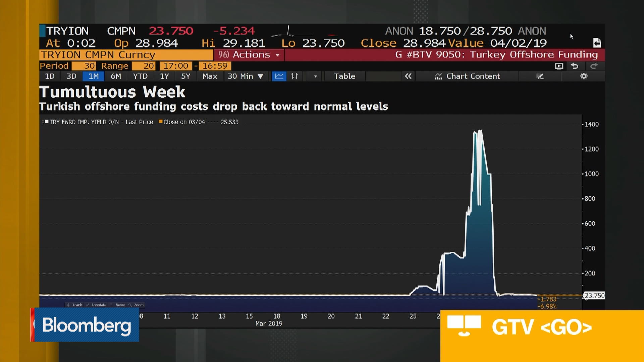Screen dimensions: 644x362
Task: Click the redo arrow icon
Action: [594, 66]
